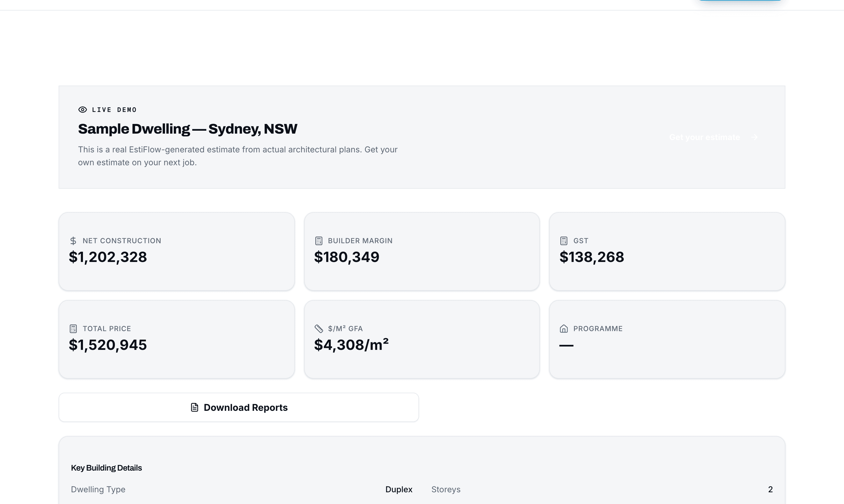Select the $138,268 GST value
The height and width of the screenshot is (504, 844).
592,257
